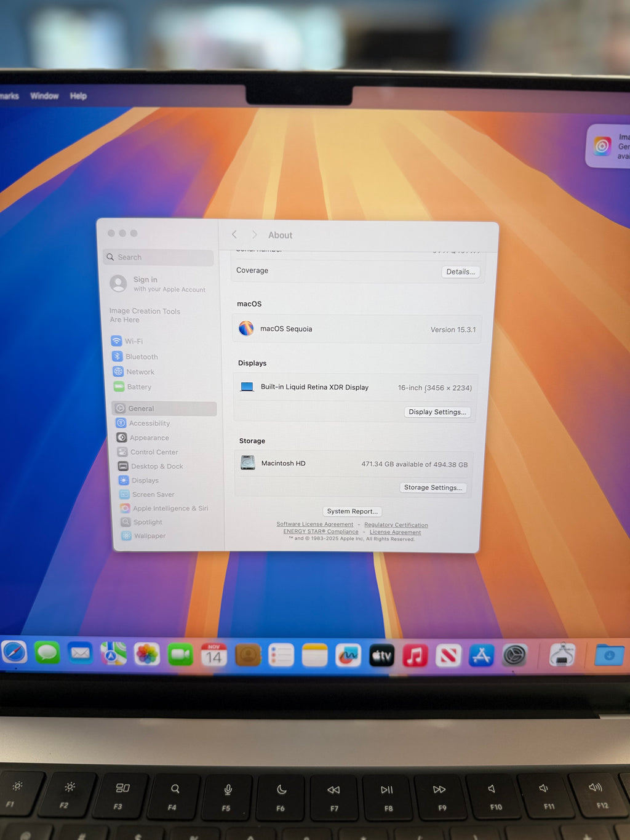Open Appearance settings
Image resolution: width=630 pixels, height=840 pixels.
(148, 438)
